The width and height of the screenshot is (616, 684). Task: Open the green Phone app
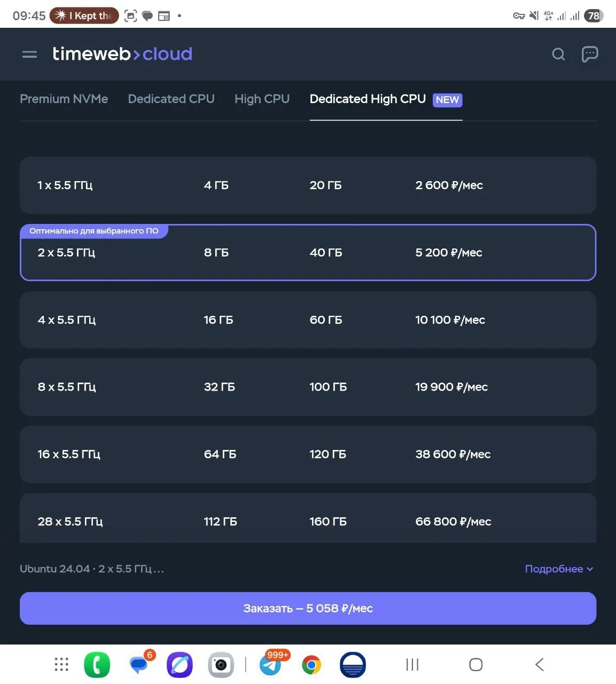click(97, 665)
